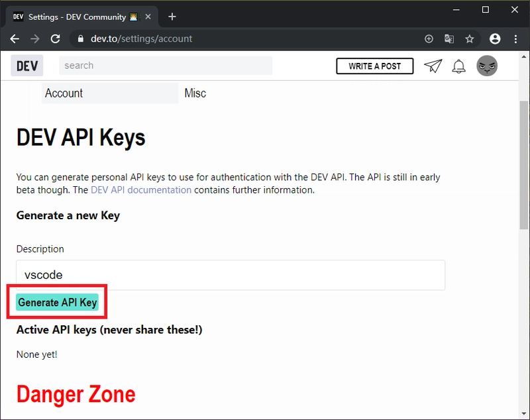Screen dimensions: 530x420
Task: Click the scrollbar up arrow
Action: 524,56
